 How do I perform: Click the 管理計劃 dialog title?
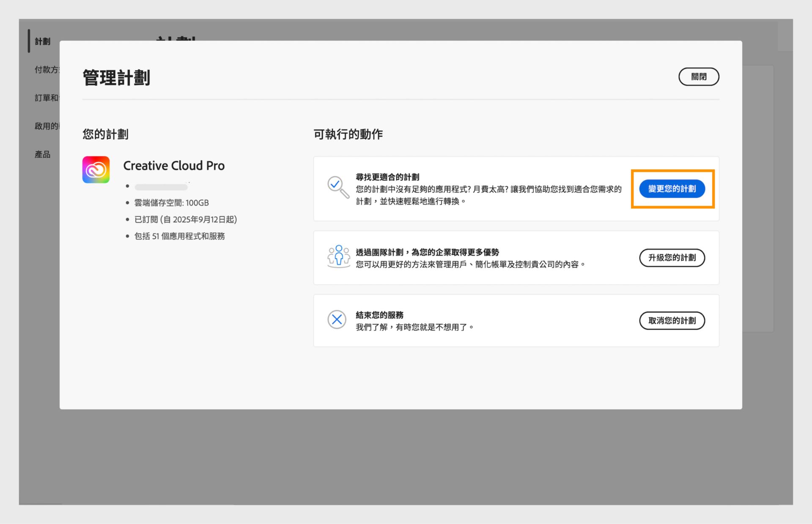click(x=117, y=77)
